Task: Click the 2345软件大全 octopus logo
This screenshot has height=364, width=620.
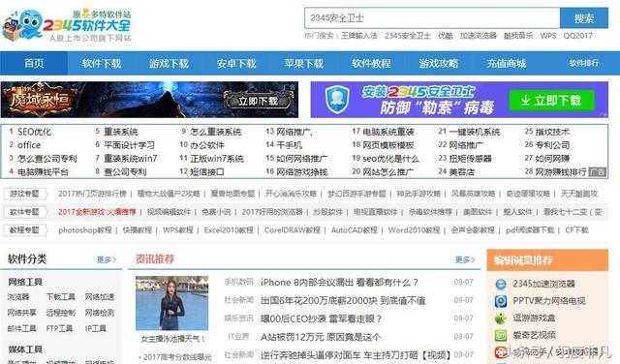Action: click(23, 24)
